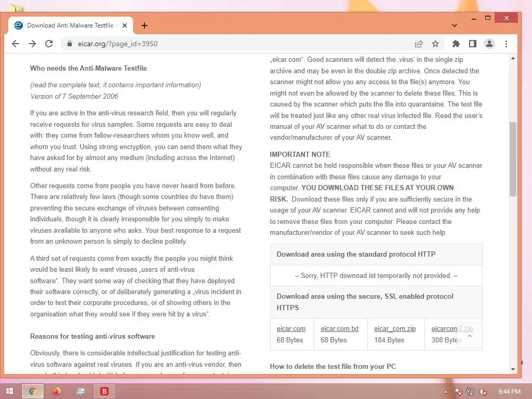Click the vertical scrollbar thumb
The image size is (532, 399).
[513, 159]
